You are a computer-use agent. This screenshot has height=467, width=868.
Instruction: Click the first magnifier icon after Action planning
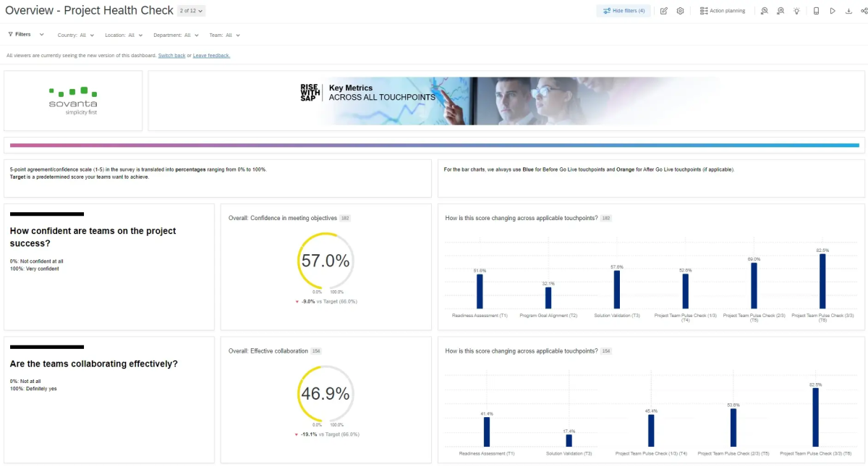coord(765,11)
